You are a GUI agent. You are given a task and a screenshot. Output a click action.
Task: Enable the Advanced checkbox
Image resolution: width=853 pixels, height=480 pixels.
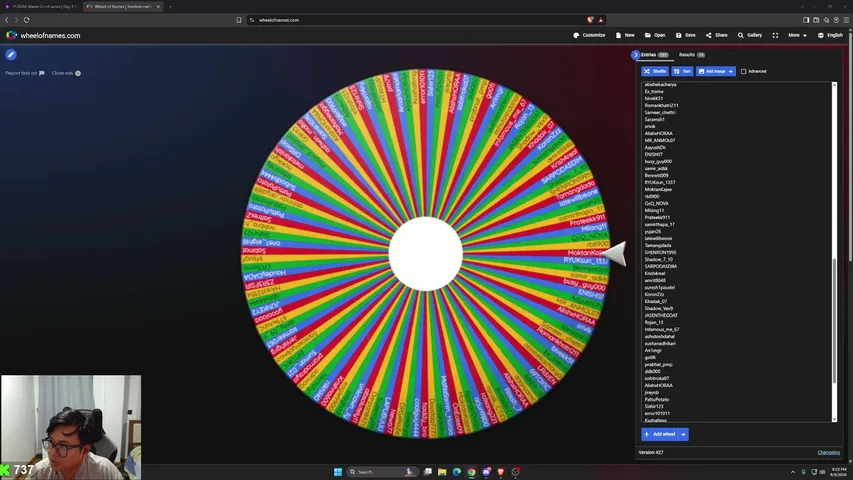pyautogui.click(x=744, y=71)
